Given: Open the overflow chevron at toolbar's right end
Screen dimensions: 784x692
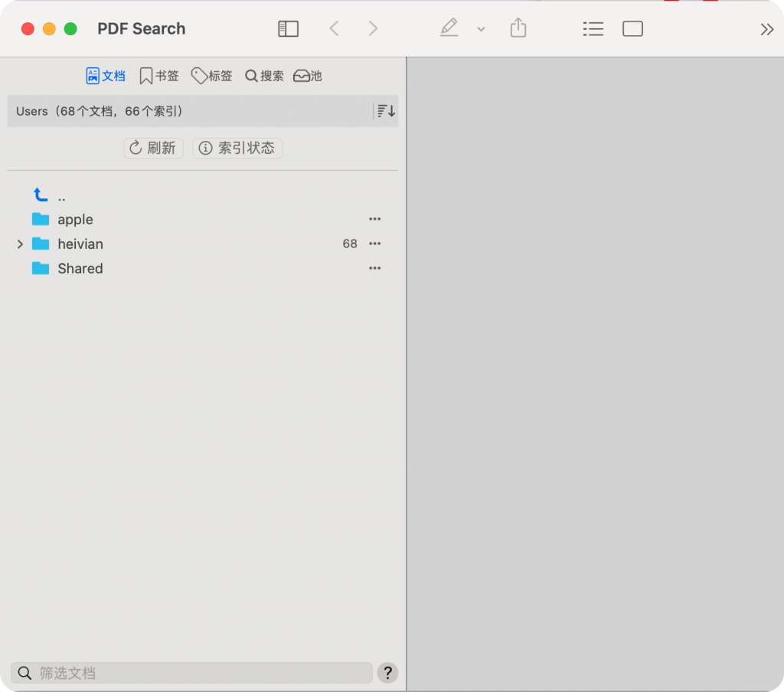Looking at the screenshot, I should [x=767, y=29].
